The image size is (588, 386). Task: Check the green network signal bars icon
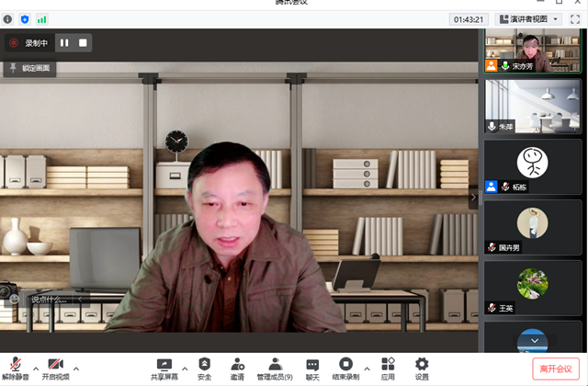41,19
